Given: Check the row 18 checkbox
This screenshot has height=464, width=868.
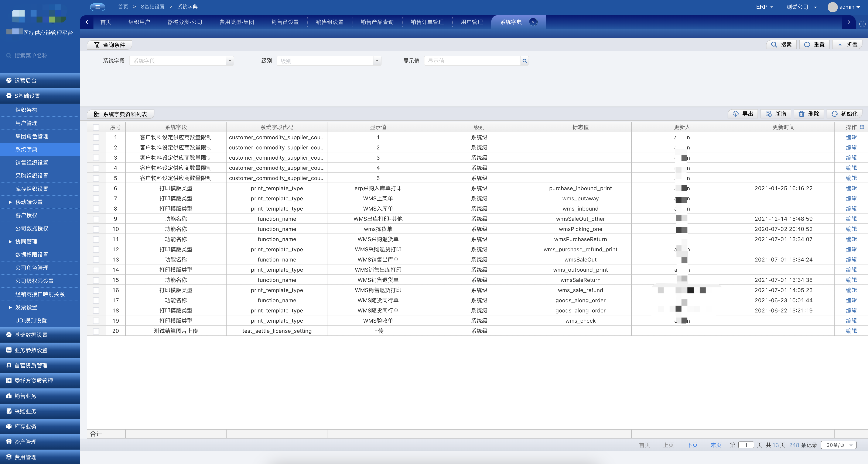Looking at the screenshot, I should pos(96,311).
